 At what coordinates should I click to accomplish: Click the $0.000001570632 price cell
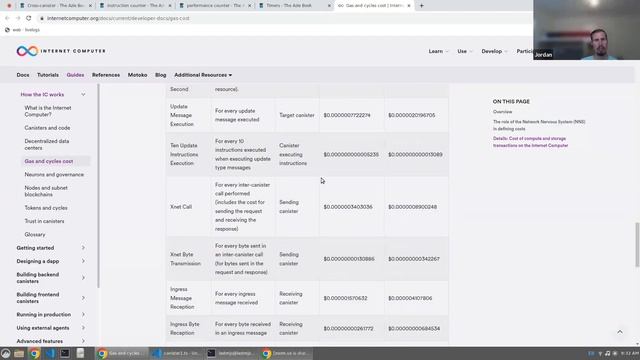(351, 298)
